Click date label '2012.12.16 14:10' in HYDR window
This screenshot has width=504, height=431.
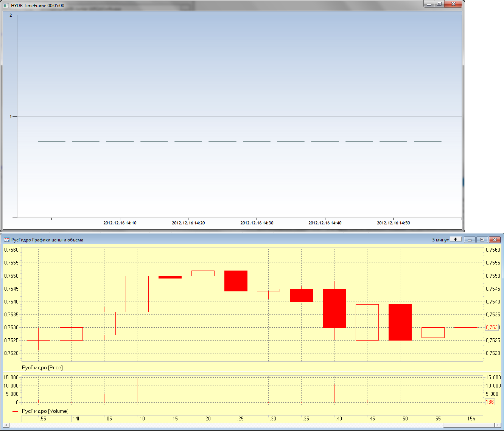120,223
